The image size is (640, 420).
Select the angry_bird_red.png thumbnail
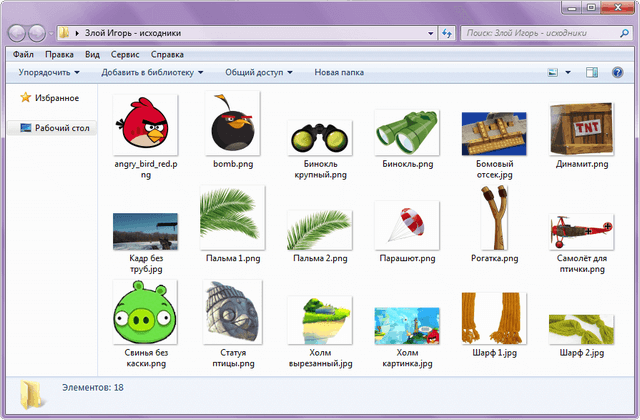click(x=145, y=123)
